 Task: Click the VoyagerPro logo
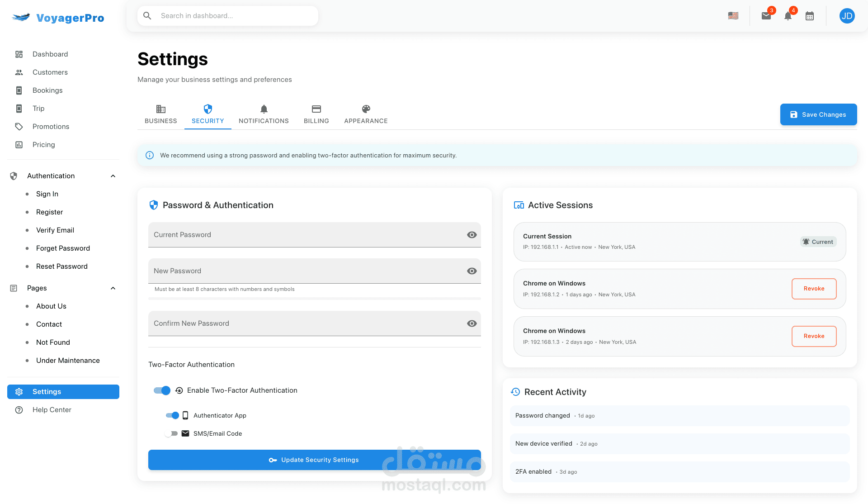58,18
